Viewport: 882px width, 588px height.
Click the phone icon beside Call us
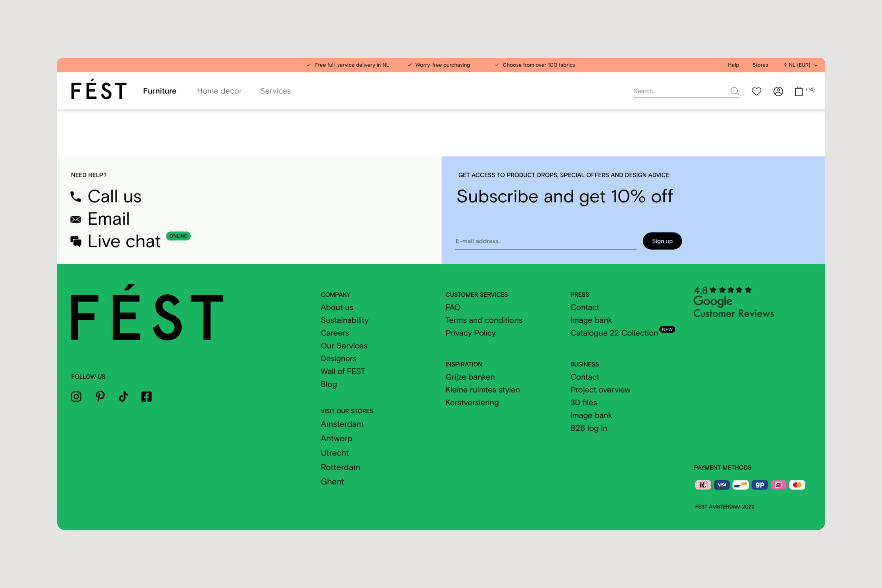(75, 196)
